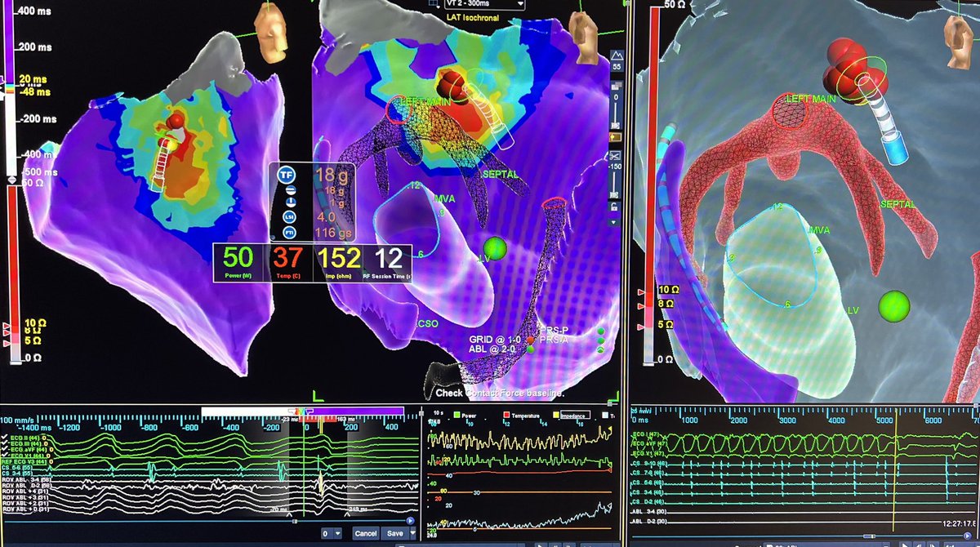Image resolution: width=980 pixels, height=547 pixels.
Task: Click the 12:27:17 timestamp
Action: 959,523
